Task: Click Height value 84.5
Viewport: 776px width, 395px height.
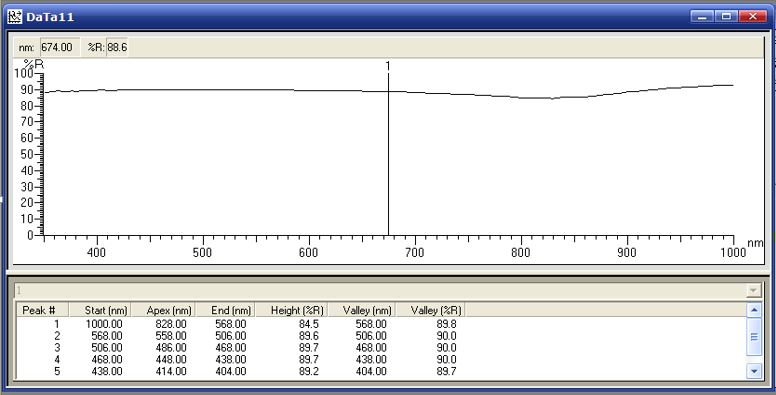Action: pyautogui.click(x=309, y=324)
